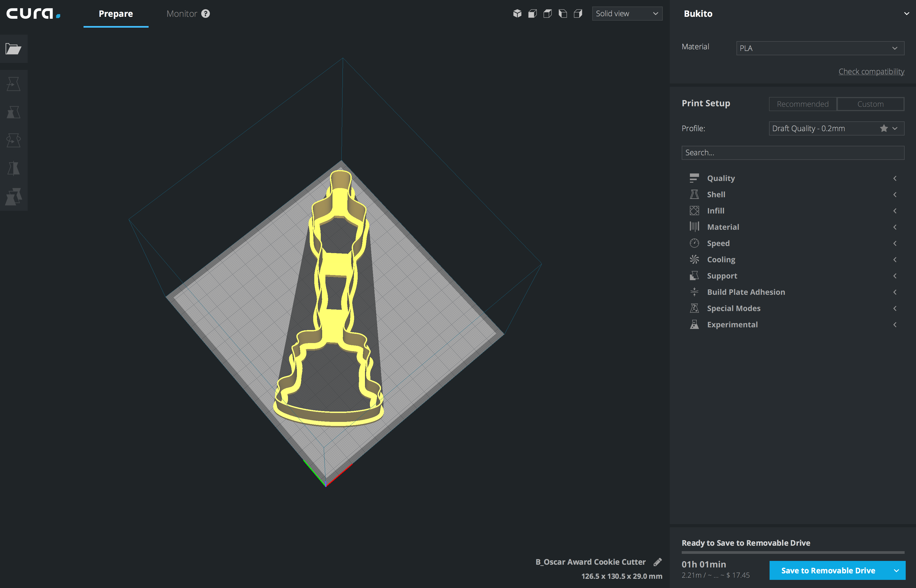Switch to the Monitor tab

coord(182,14)
